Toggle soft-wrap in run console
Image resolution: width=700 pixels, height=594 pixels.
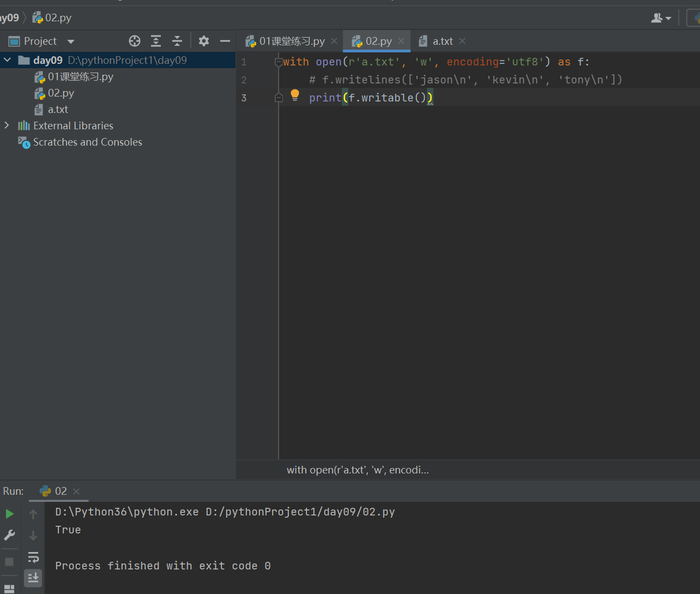click(x=33, y=557)
